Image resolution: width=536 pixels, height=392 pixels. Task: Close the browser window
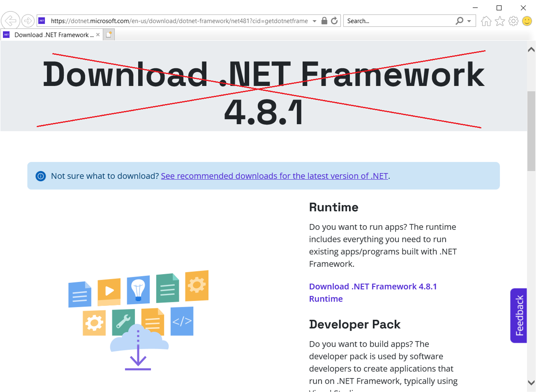click(x=523, y=8)
